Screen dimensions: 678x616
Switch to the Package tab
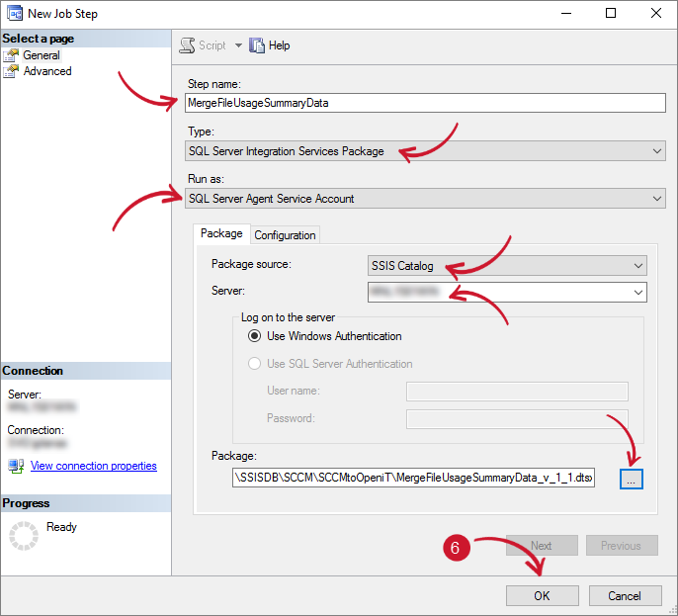pos(221,234)
